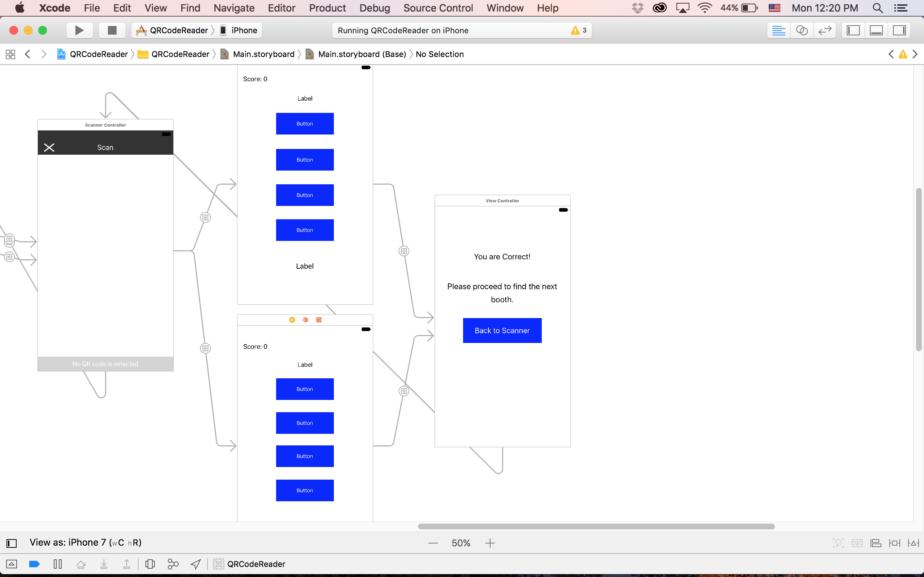Click the zoom in plus button
The height and width of the screenshot is (577, 924).
[490, 543]
